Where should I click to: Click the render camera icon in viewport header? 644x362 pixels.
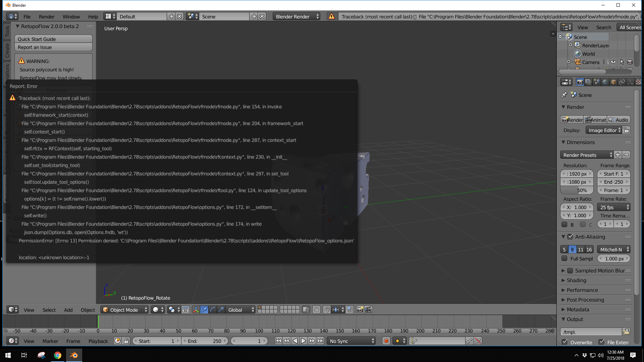(359, 310)
